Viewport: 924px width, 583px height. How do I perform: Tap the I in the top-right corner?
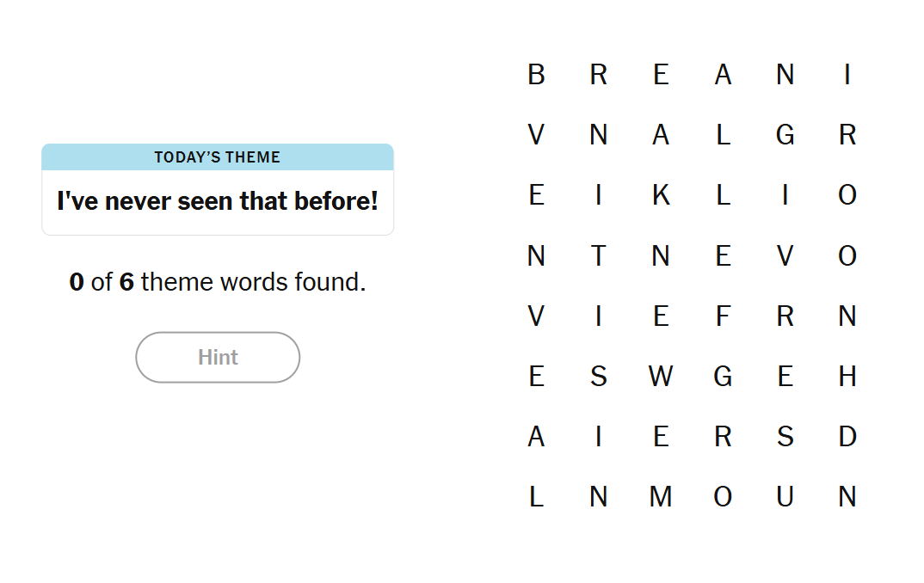[x=847, y=76]
